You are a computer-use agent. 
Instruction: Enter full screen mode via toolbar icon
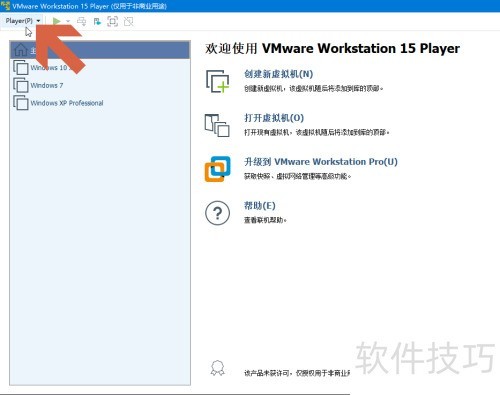tap(113, 22)
